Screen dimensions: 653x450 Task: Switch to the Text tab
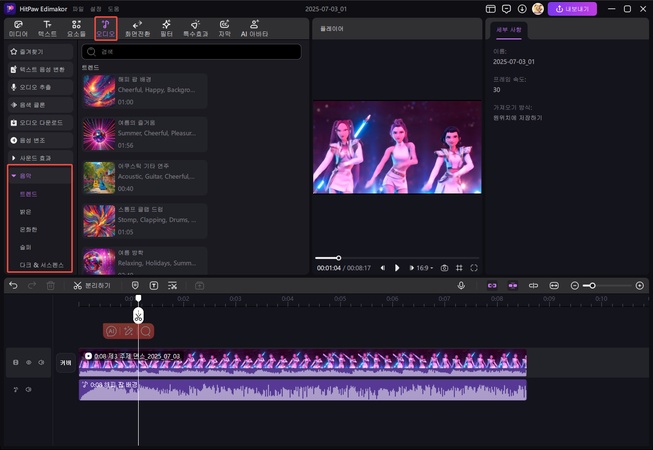tap(47, 29)
